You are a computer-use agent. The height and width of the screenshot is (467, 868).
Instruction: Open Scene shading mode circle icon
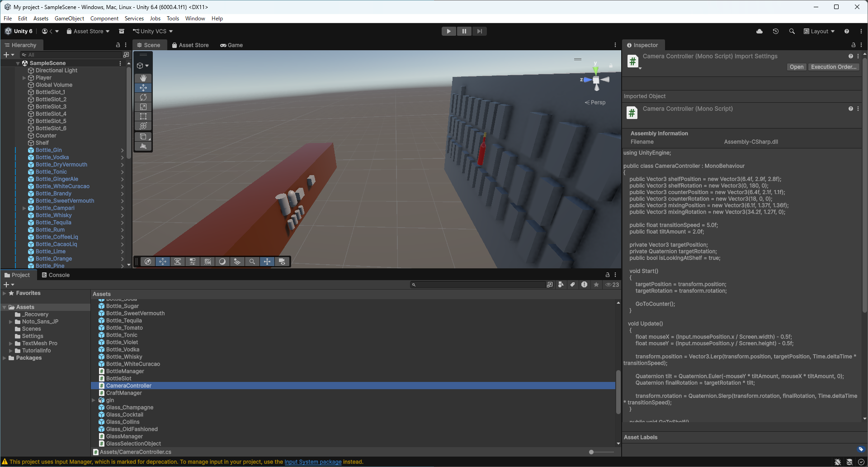pos(222,262)
